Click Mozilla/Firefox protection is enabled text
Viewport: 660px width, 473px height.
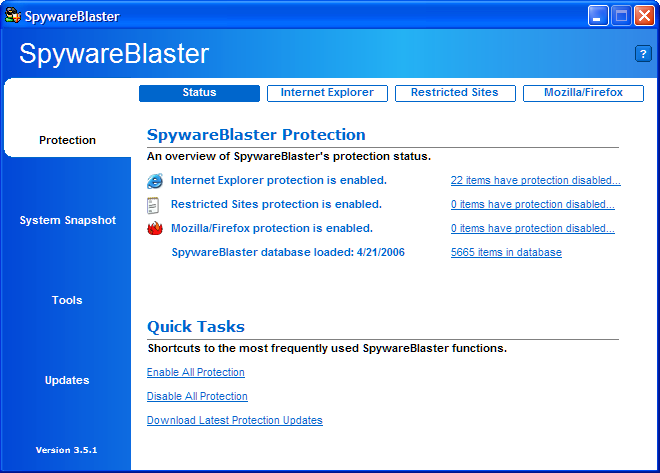272,228
